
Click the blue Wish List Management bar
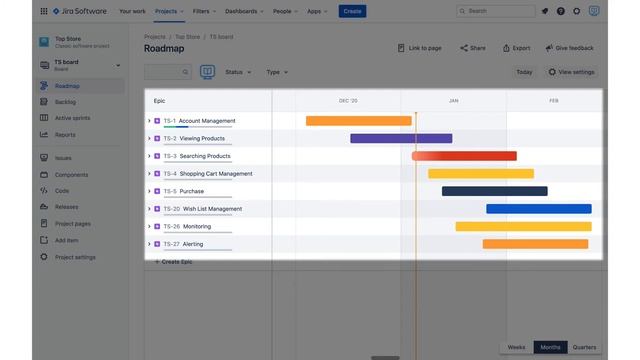click(539, 209)
